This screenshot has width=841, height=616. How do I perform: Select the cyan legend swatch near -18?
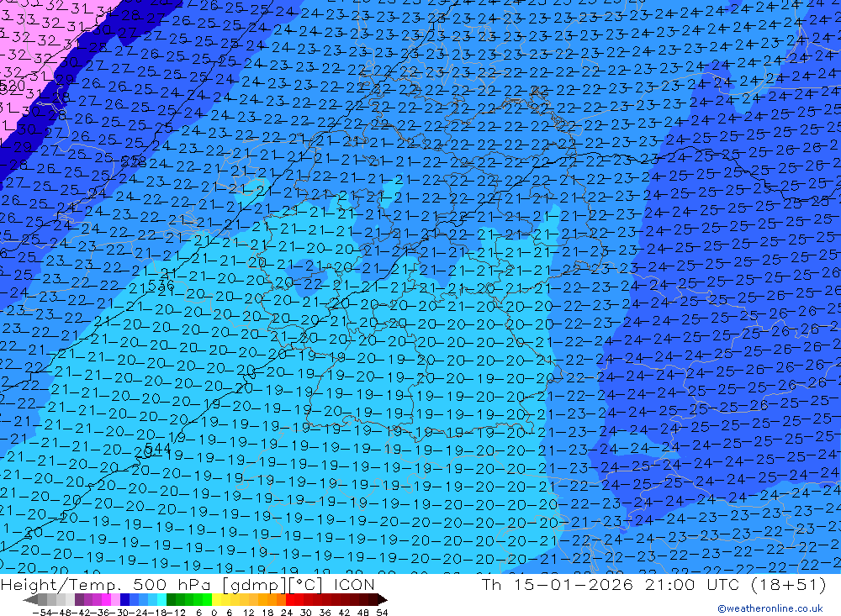click(161, 600)
